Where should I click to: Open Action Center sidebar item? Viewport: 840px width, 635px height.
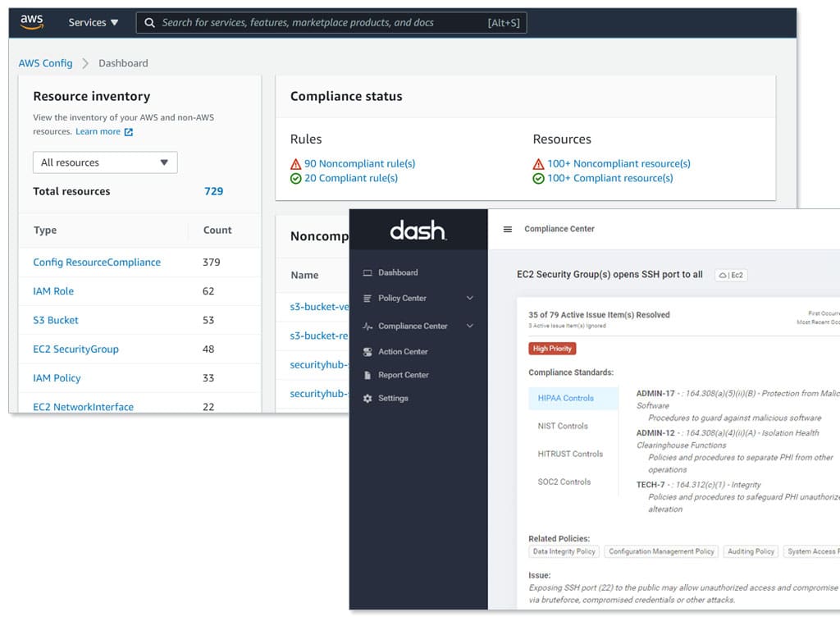click(x=403, y=351)
